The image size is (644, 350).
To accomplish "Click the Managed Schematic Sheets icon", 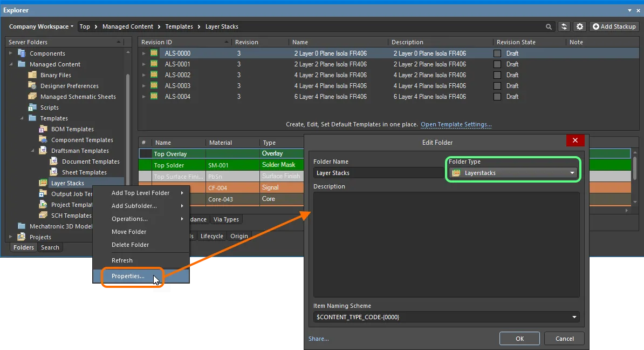I will 32,96.
